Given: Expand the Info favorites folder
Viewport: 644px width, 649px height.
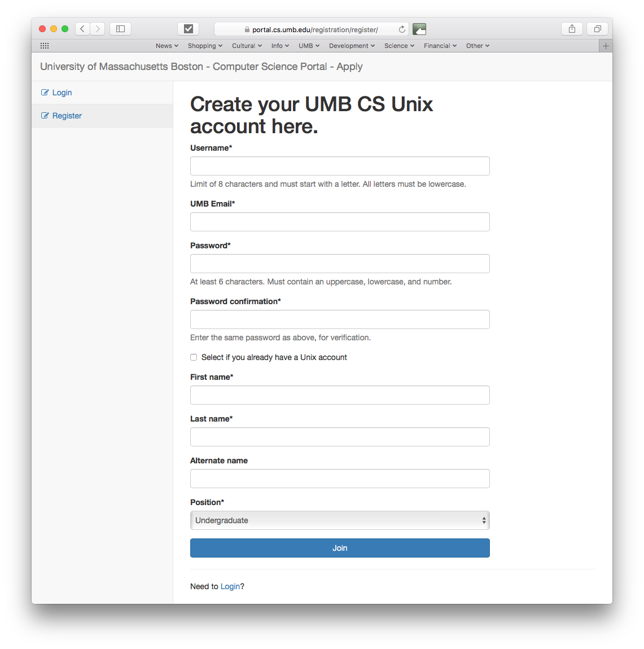Looking at the screenshot, I should tap(280, 46).
